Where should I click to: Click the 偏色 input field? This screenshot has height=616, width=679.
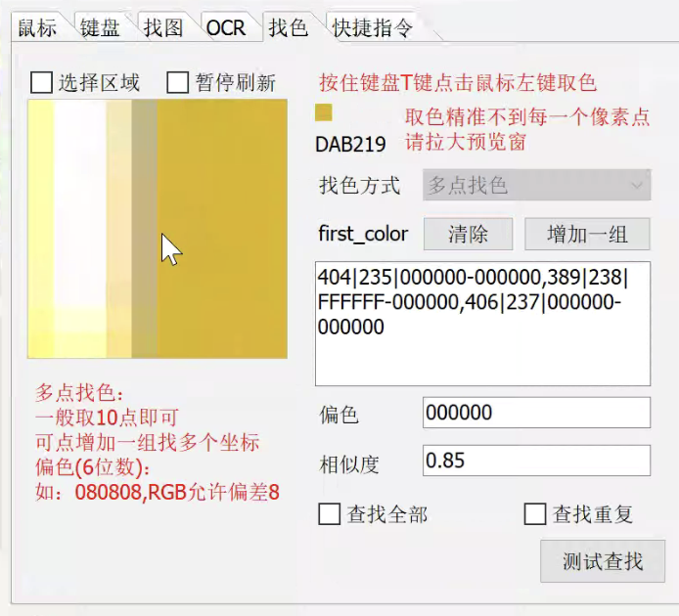tap(536, 413)
